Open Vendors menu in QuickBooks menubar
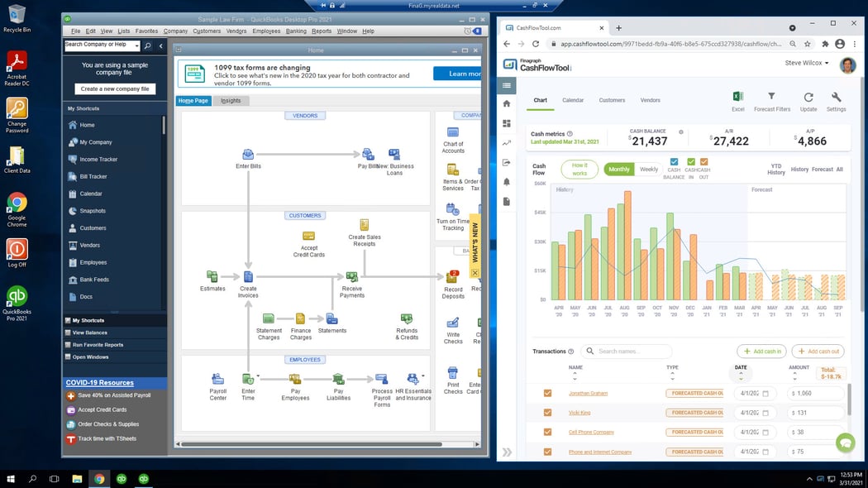Image resolution: width=868 pixels, height=488 pixels. (x=236, y=31)
